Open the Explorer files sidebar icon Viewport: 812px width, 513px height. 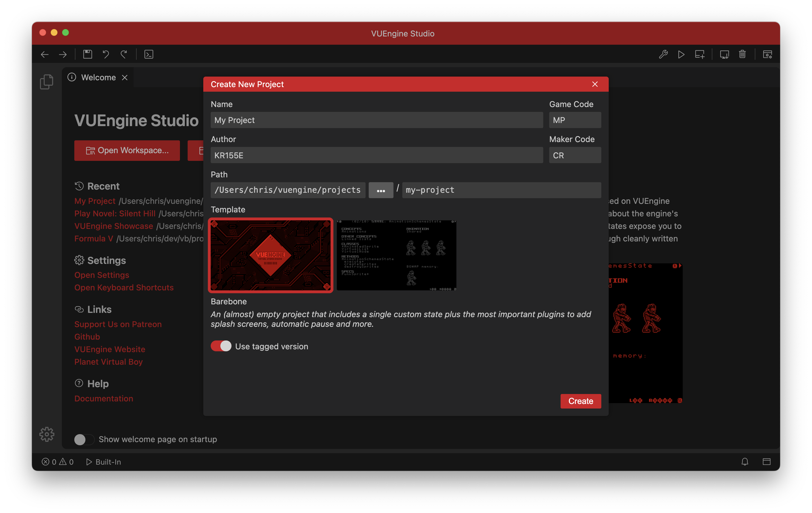point(46,82)
